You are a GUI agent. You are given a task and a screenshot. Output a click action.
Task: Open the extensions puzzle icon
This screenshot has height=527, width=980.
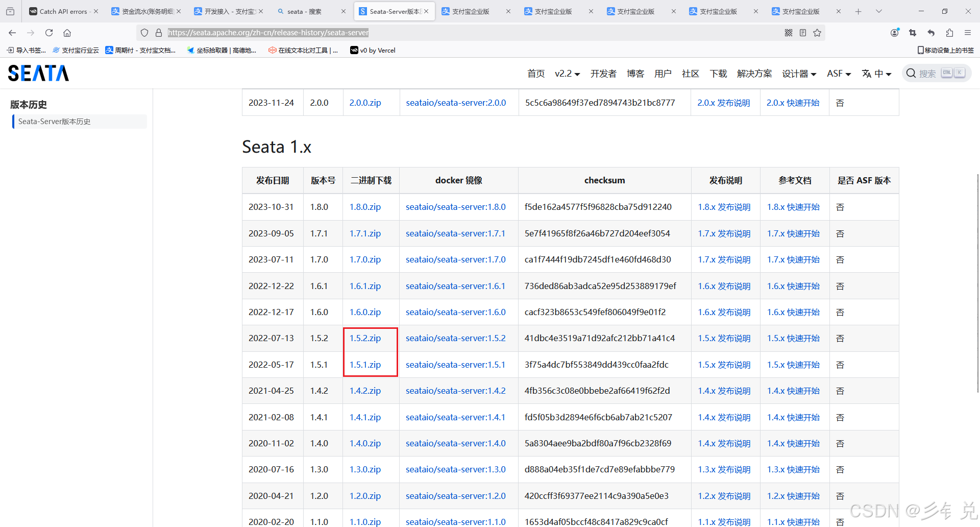[949, 33]
